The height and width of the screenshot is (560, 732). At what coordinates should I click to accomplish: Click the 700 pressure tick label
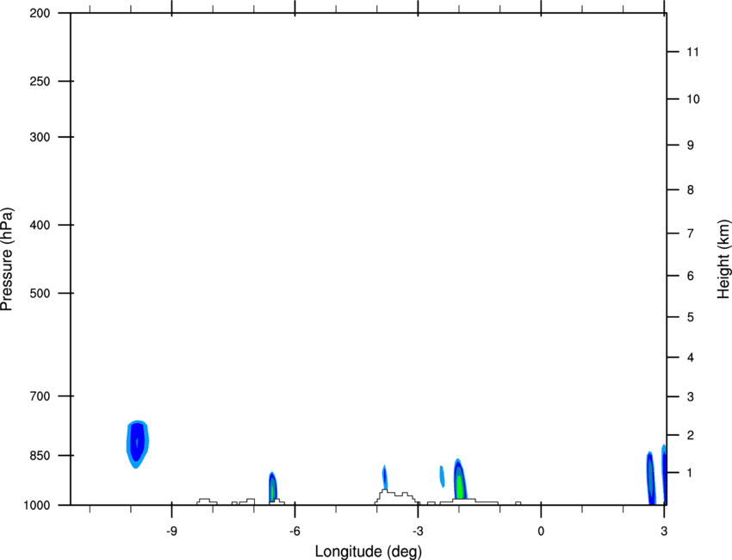click(x=40, y=396)
